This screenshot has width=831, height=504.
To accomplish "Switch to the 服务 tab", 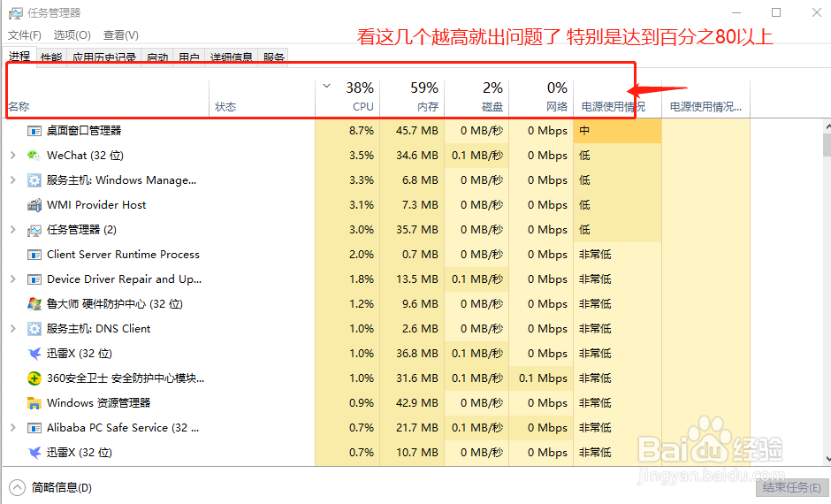I will pyautogui.click(x=273, y=57).
